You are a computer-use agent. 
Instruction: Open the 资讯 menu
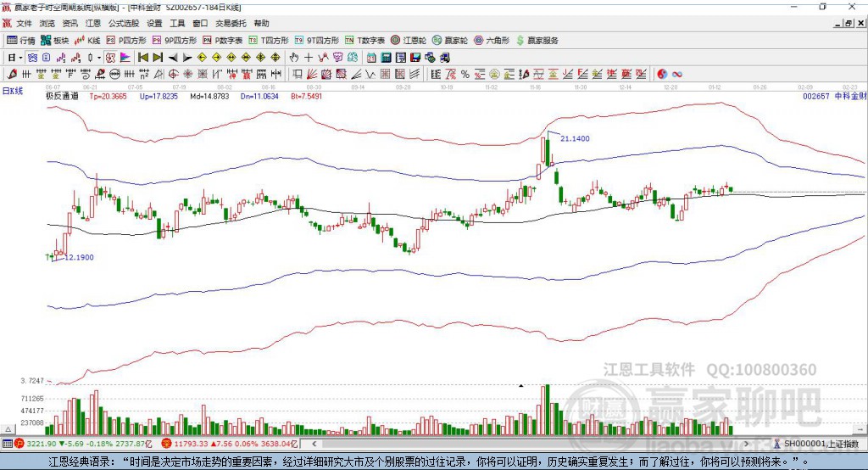pyautogui.click(x=70, y=23)
